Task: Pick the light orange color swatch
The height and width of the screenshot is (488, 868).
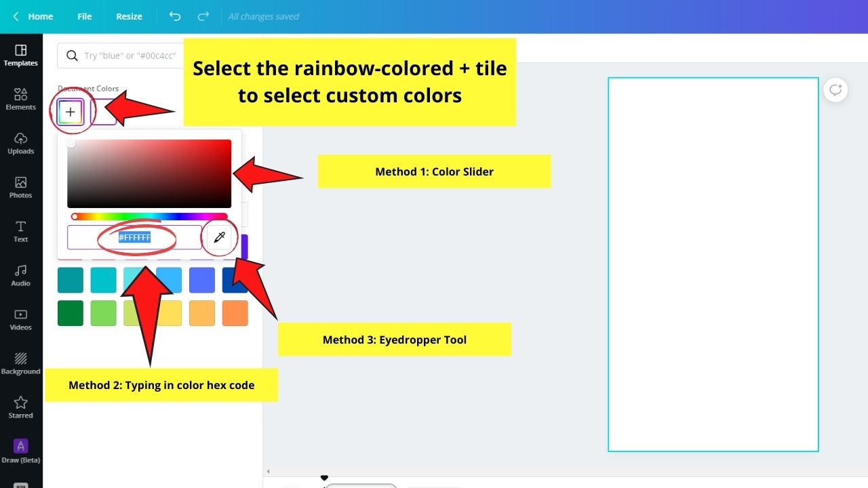Action: 202,313
